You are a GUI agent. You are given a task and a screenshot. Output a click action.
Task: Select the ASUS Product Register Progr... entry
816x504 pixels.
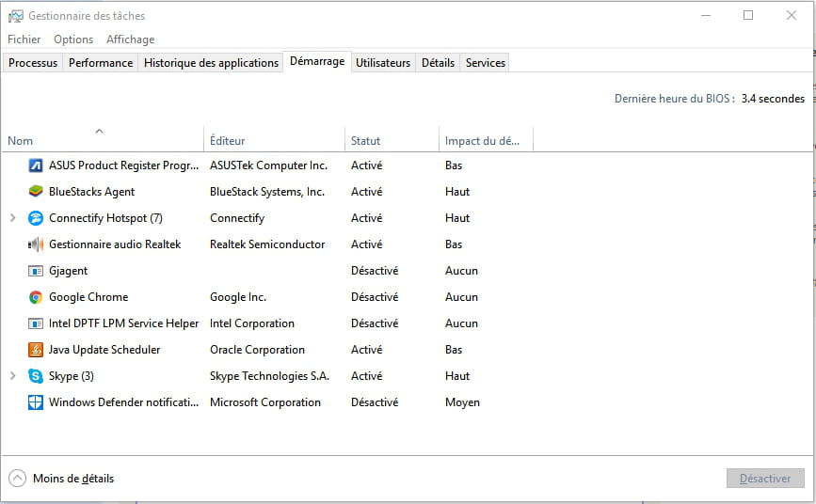point(124,165)
